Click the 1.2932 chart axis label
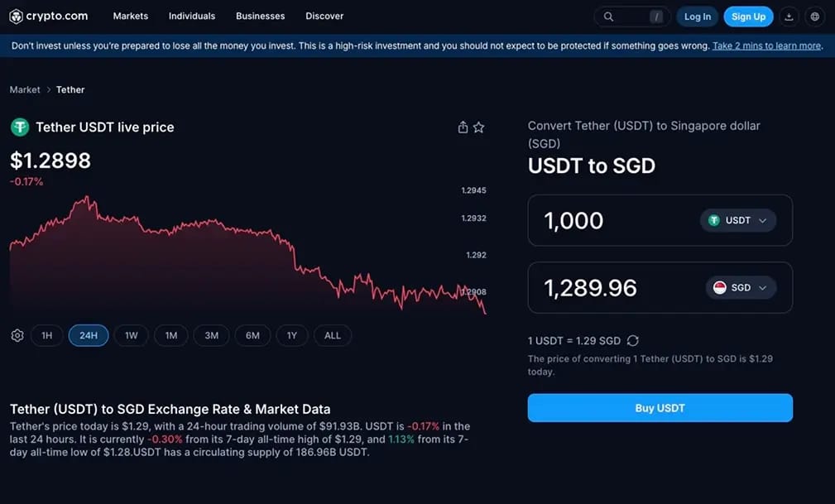The image size is (835, 504). click(x=473, y=218)
